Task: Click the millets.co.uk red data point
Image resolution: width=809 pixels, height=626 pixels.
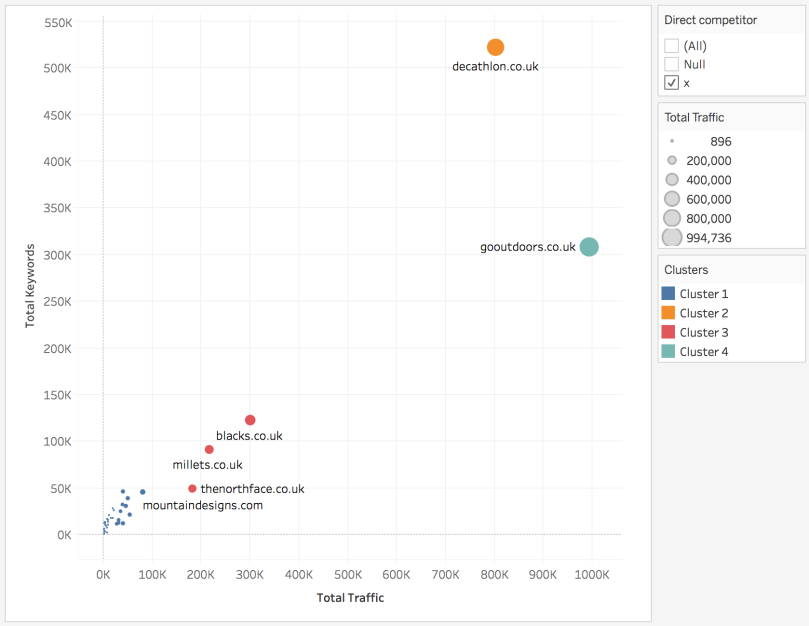Action: (x=209, y=450)
